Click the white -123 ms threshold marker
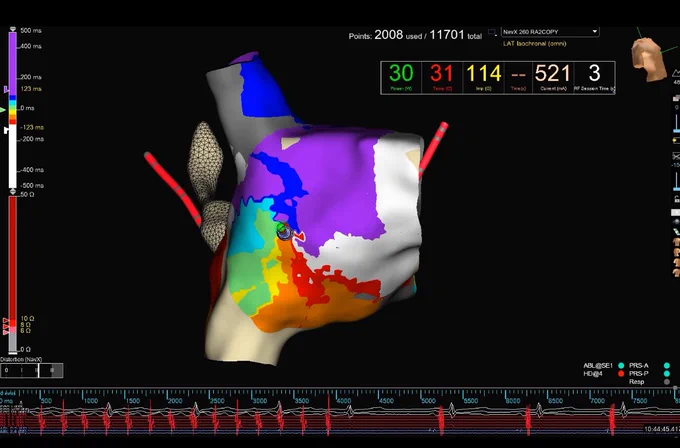 pyautogui.click(x=6, y=130)
